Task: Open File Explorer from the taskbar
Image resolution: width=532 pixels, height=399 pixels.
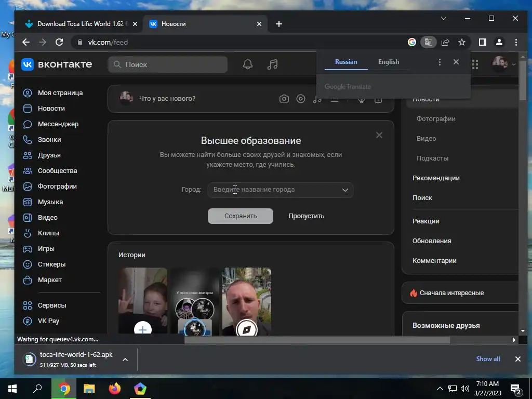Action: click(89, 389)
